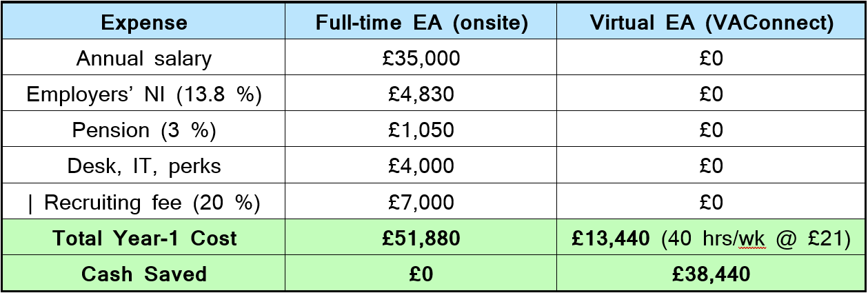Click the £1,050 pension cell
Screen dimensions: 868x293
421,130
